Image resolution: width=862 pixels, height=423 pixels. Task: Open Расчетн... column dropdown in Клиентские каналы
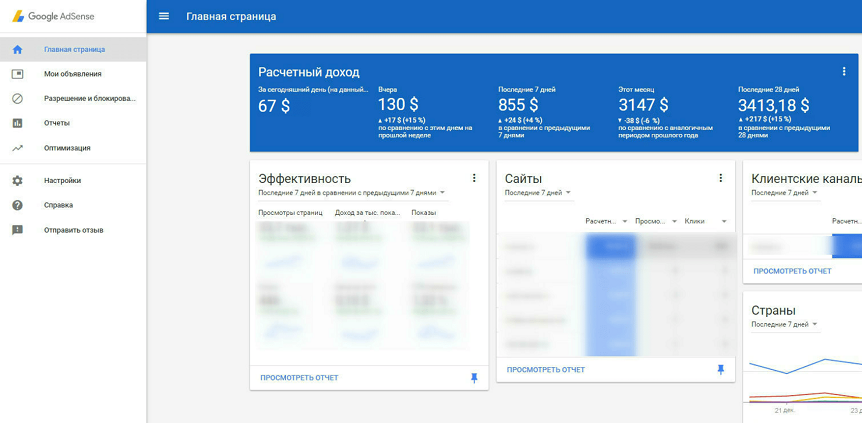(847, 221)
